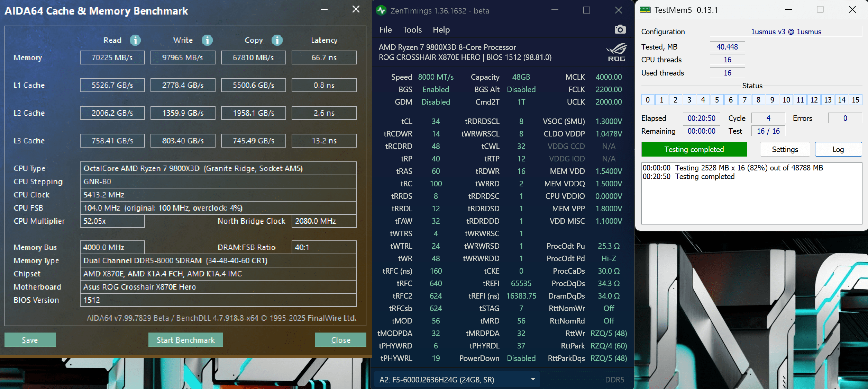Viewport: 868px width, 389px height.
Task: Click the Write info icon
Action: [207, 40]
